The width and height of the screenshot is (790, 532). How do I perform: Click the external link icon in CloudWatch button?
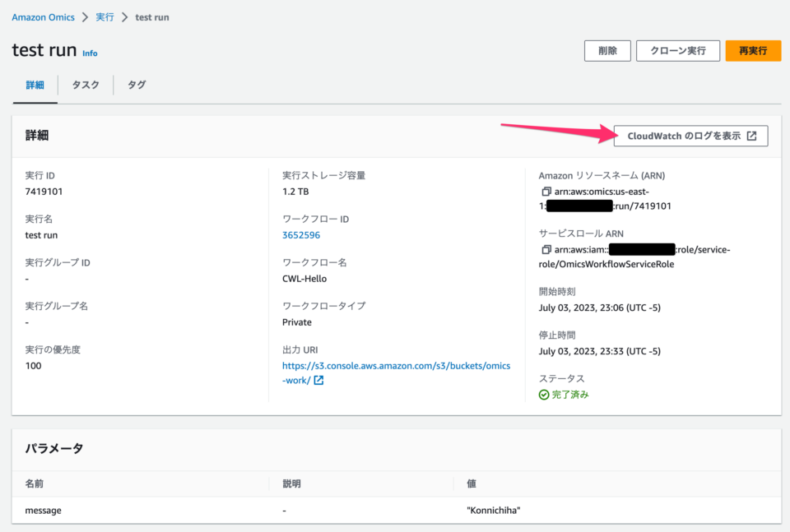pyautogui.click(x=751, y=136)
